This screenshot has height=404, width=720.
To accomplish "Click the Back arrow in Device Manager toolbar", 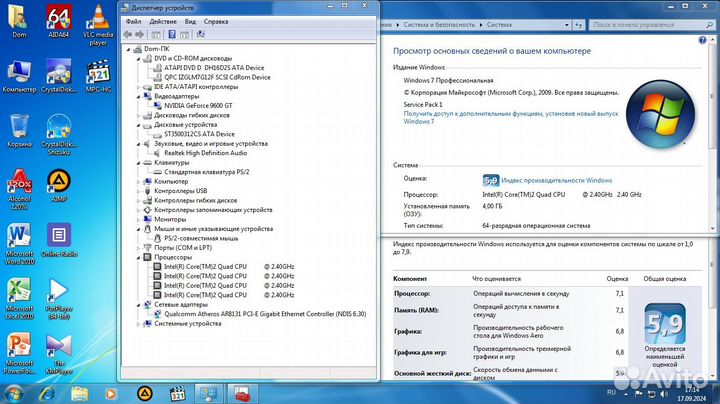I will [x=128, y=34].
